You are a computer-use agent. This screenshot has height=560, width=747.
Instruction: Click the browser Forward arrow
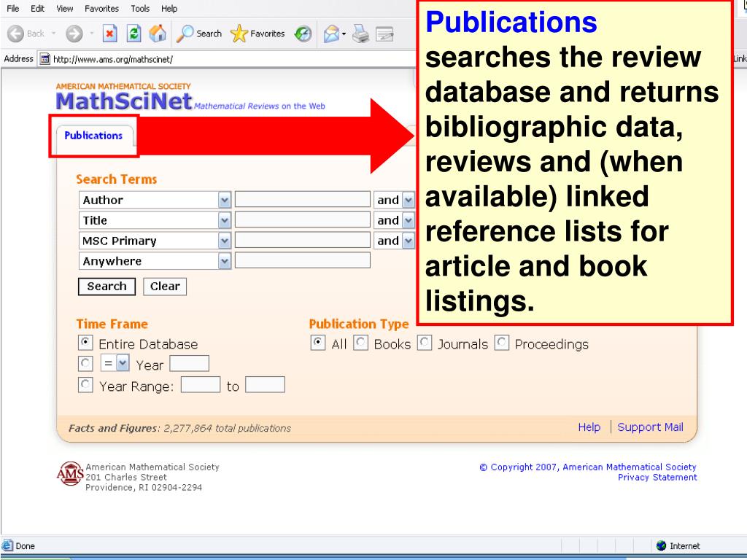[74, 34]
